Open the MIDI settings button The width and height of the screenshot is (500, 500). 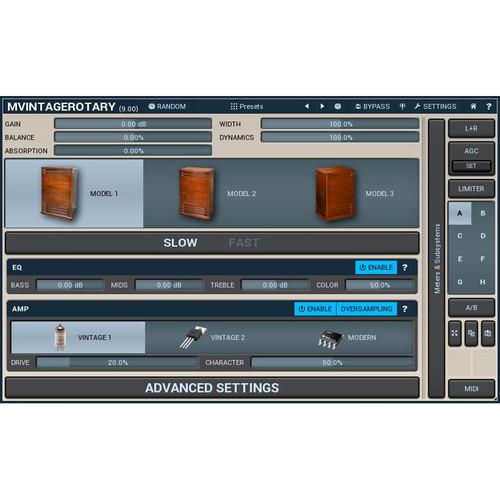click(x=471, y=389)
